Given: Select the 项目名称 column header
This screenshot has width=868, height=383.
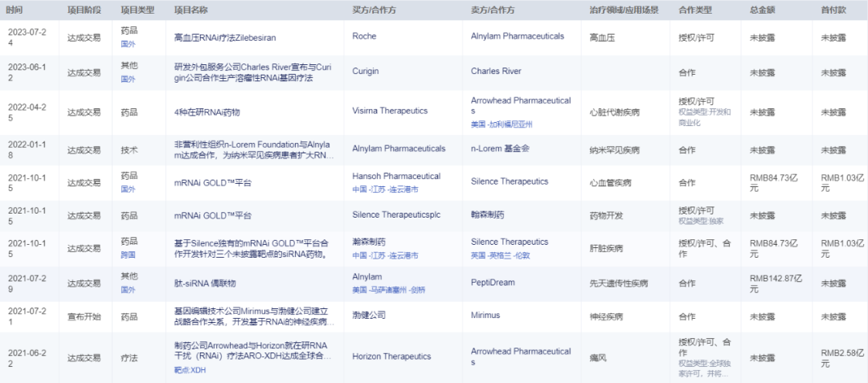Looking at the screenshot, I should (191, 10).
